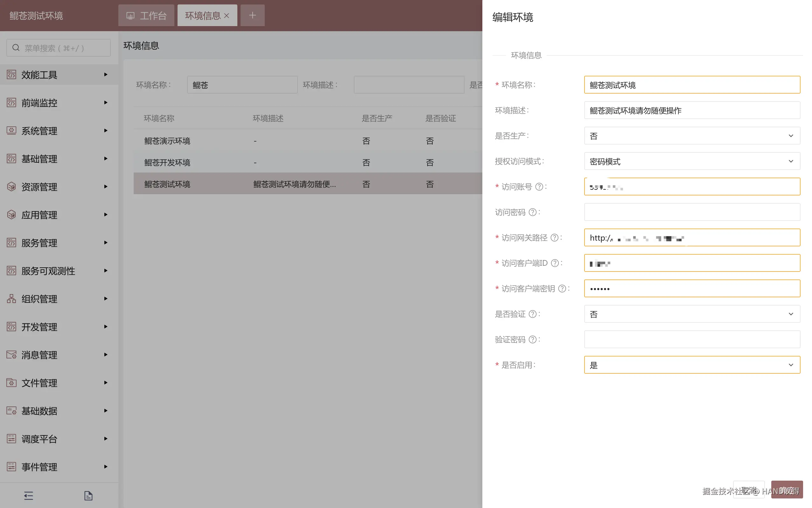This screenshot has width=812, height=508.
Task: Click the 取消 cancel button
Action: [749, 490]
